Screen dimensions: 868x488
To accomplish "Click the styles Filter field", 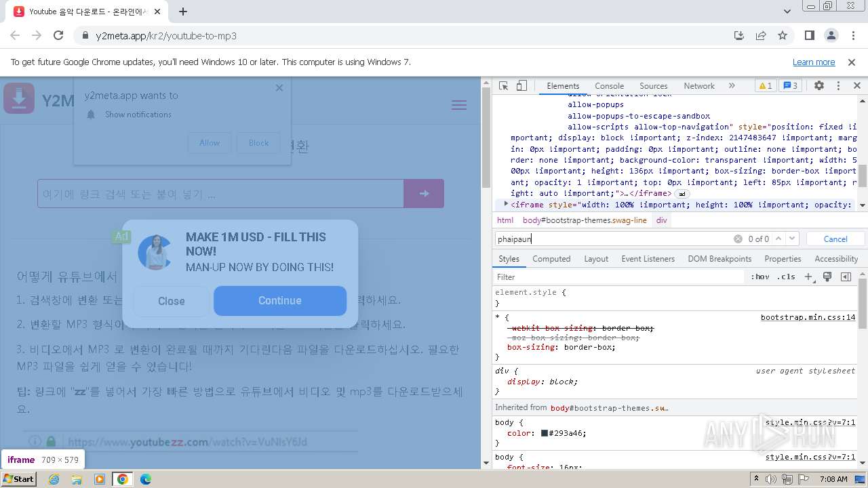I will [619, 277].
